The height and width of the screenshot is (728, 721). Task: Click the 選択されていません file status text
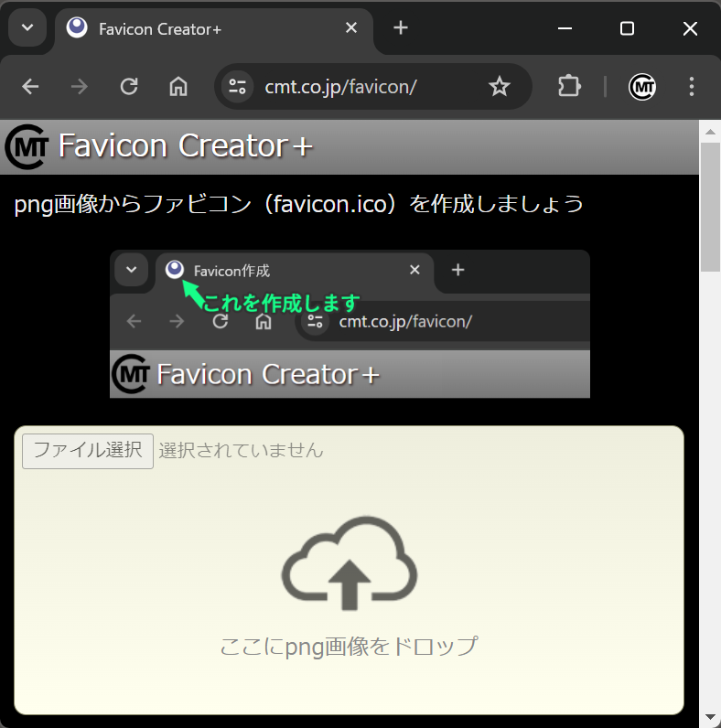click(x=241, y=451)
